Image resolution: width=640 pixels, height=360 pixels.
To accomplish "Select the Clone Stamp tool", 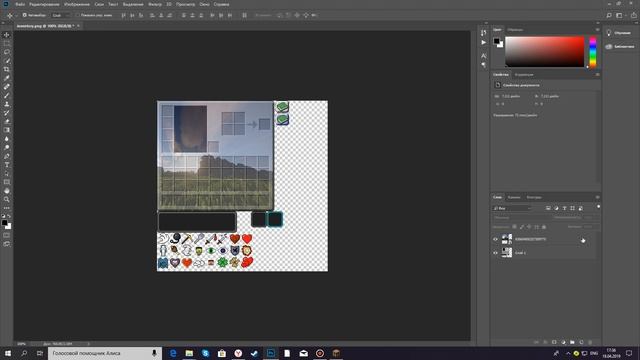I will click(x=7, y=104).
